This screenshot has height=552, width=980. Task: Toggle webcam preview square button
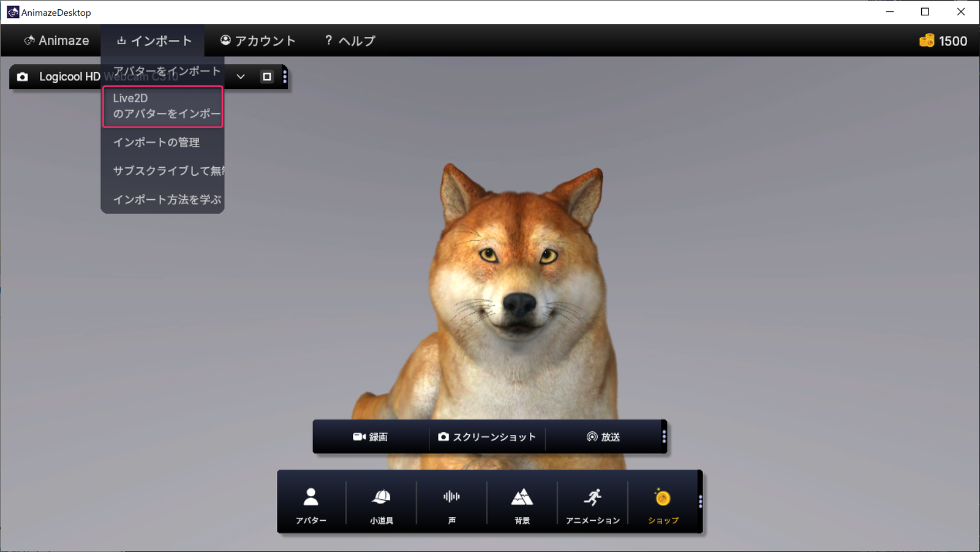[x=266, y=77]
